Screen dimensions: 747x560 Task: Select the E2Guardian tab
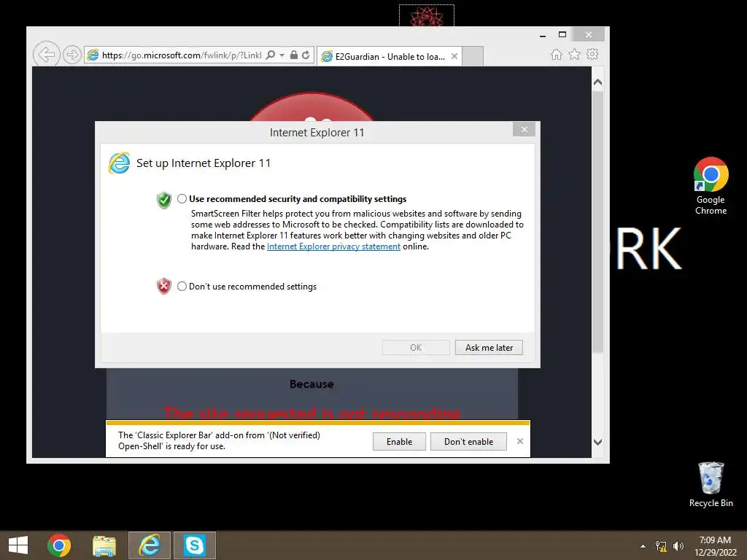tap(388, 57)
